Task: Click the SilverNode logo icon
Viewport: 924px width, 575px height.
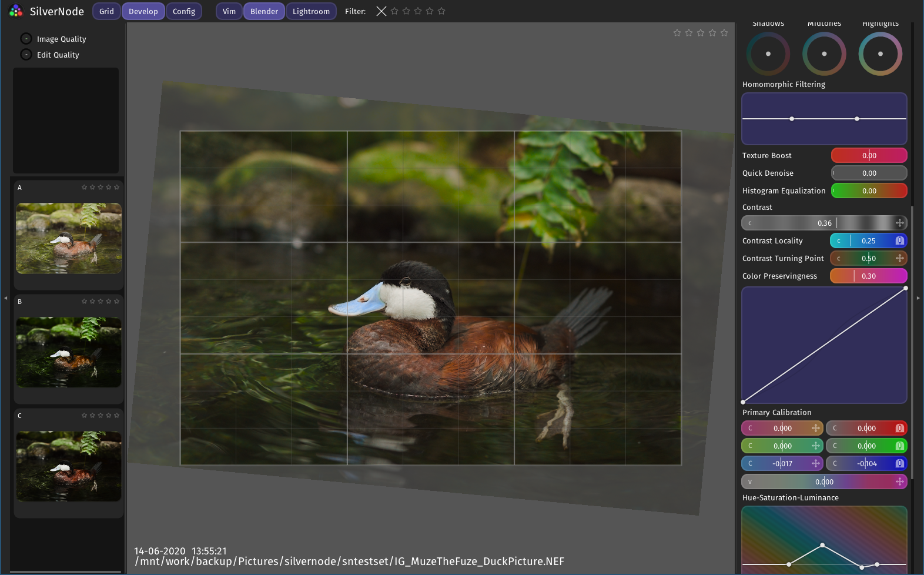Action: 16,11
